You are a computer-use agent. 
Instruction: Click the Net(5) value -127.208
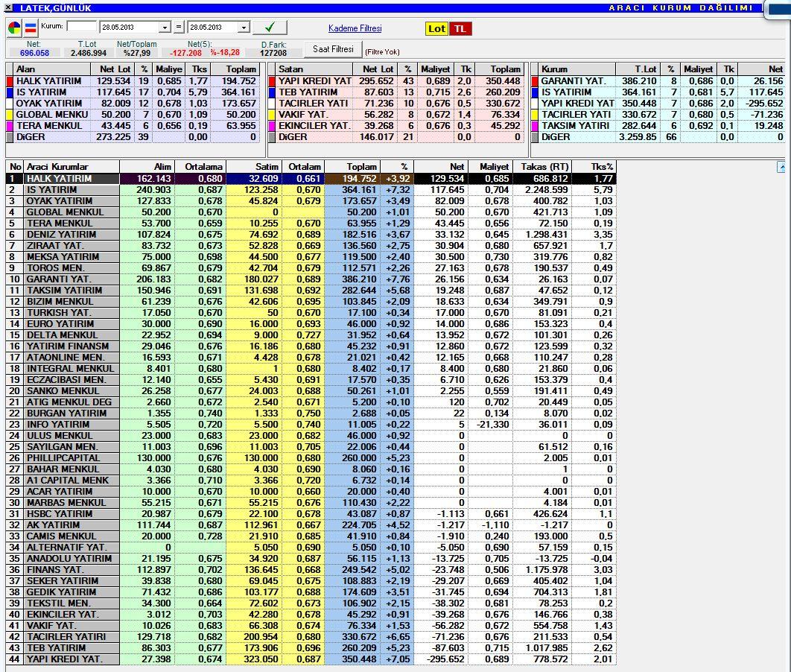point(185,53)
